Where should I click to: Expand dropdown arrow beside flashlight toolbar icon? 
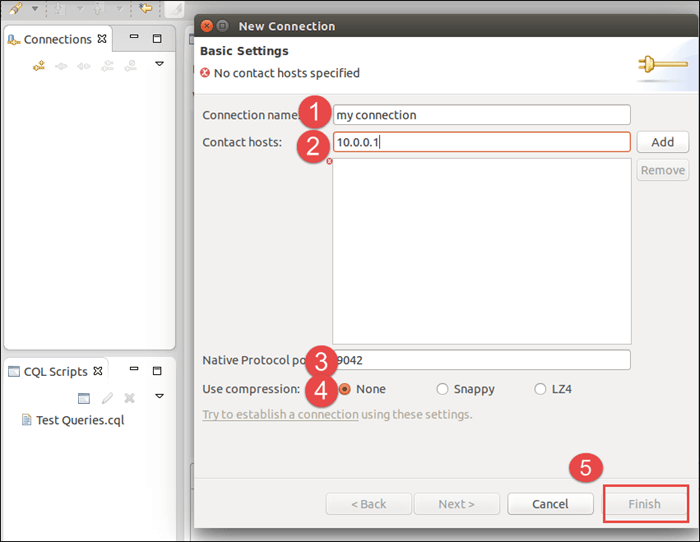click(35, 9)
